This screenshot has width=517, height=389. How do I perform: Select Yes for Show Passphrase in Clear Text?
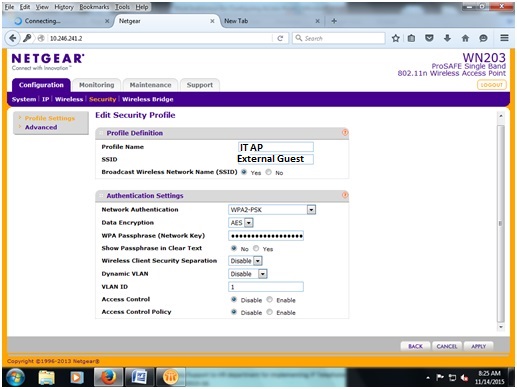pyautogui.click(x=256, y=248)
